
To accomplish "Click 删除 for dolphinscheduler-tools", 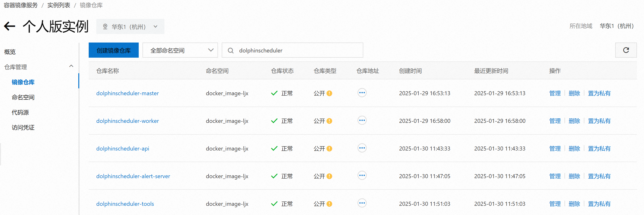I will click(x=574, y=204).
